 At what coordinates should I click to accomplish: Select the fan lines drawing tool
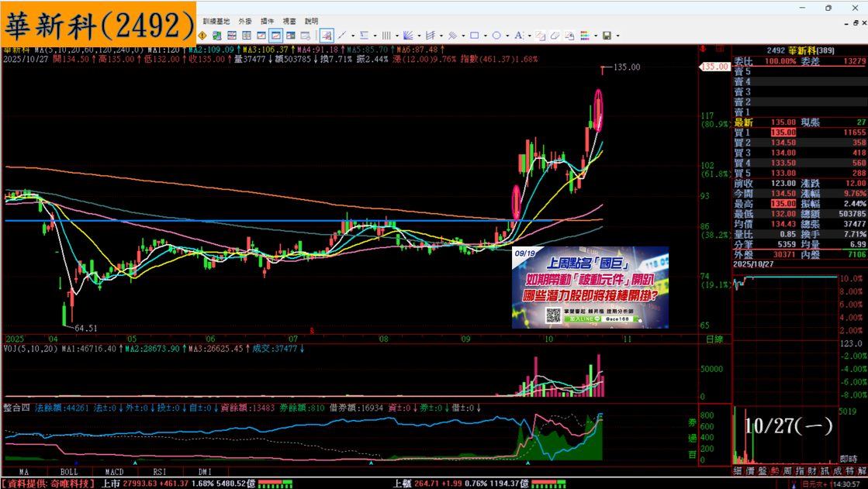[x=408, y=36]
